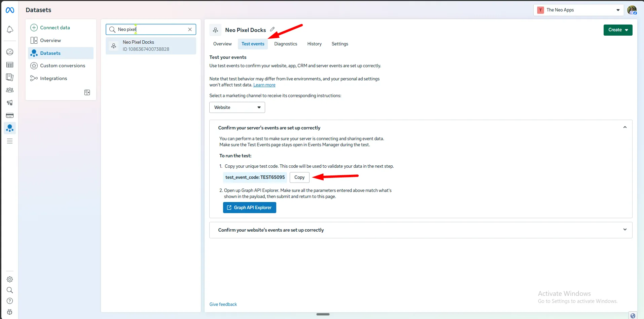The width and height of the screenshot is (644, 319).
Task: Click the Connect data plus icon
Action: click(34, 28)
